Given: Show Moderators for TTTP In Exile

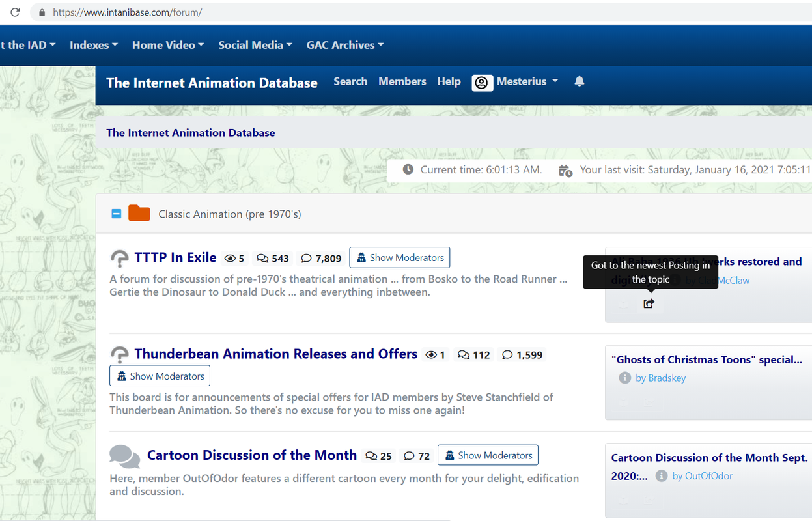Looking at the screenshot, I should (400, 258).
